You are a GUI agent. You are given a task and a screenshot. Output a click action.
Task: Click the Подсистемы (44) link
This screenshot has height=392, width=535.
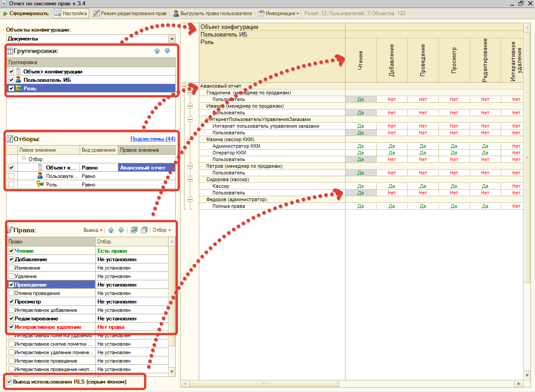click(153, 139)
